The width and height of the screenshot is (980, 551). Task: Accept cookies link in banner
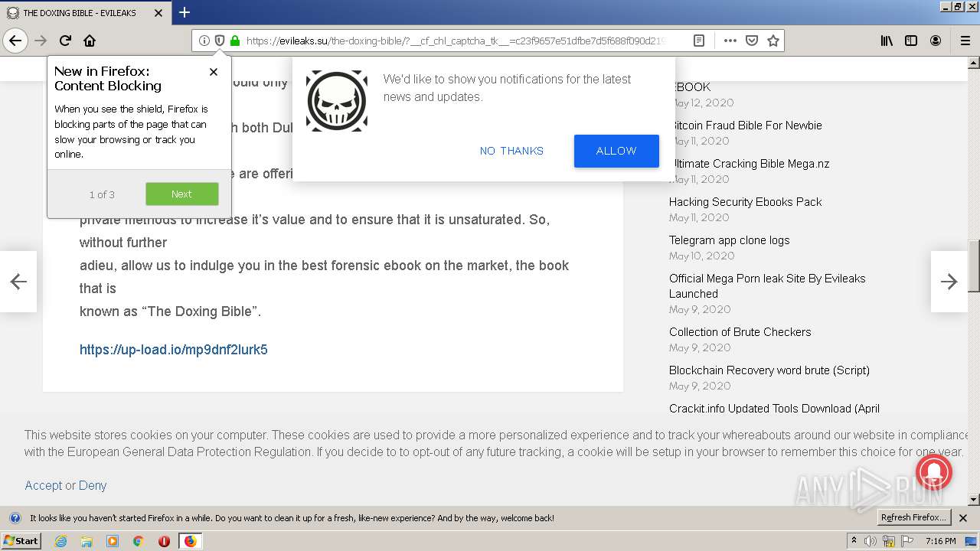[43, 485]
